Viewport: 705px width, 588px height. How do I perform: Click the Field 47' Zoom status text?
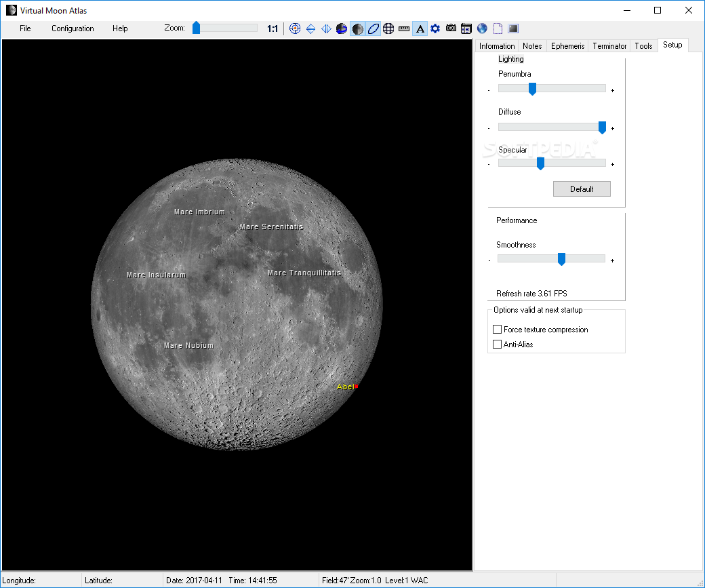coord(352,581)
